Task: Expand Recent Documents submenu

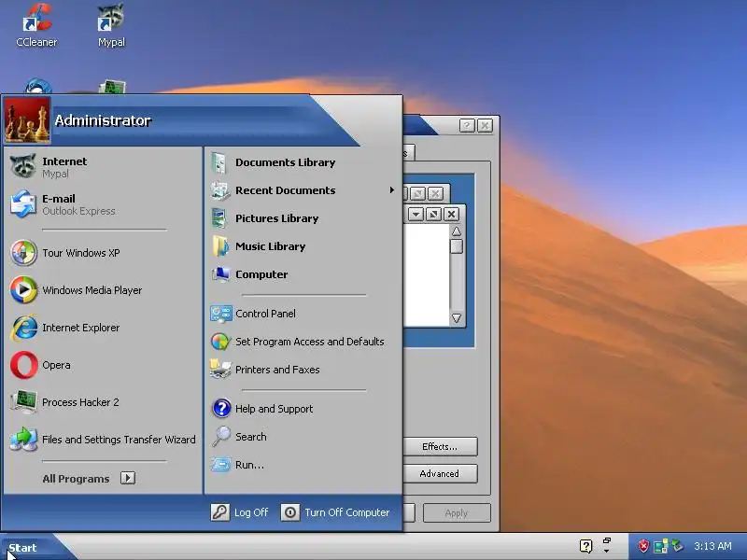Action: coord(303,190)
